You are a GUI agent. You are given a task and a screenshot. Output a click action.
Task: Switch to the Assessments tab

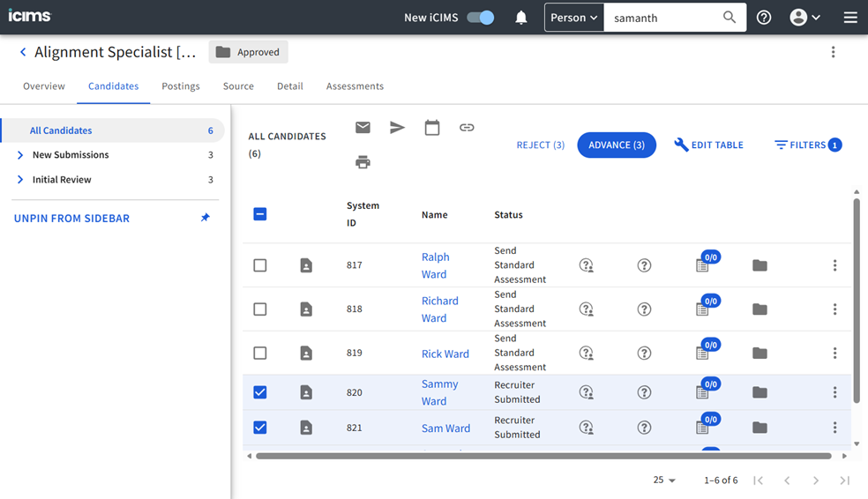355,86
